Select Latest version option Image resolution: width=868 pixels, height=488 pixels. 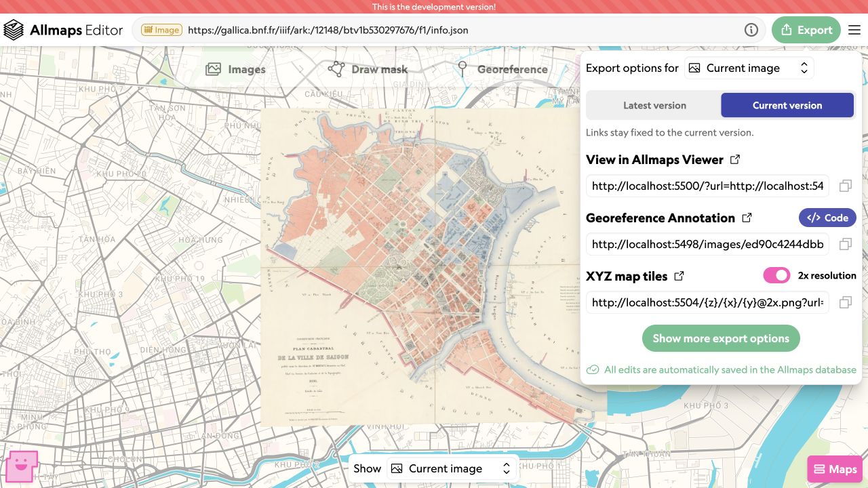[654, 106]
